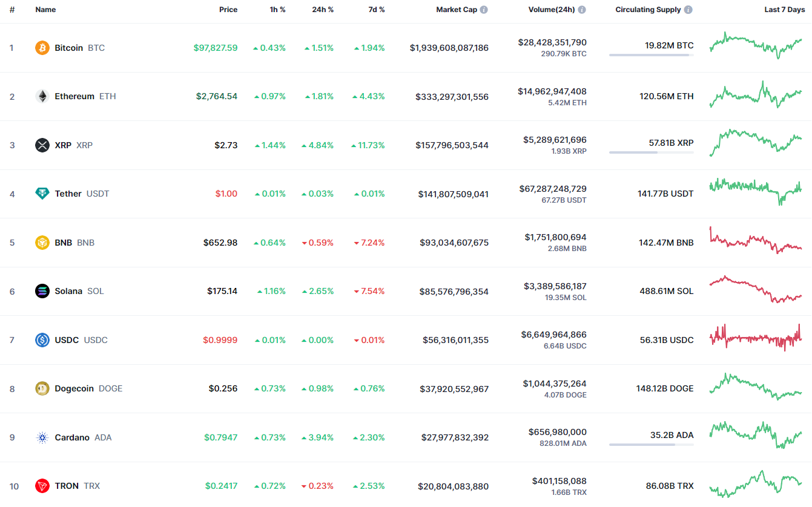This screenshot has height=507, width=812.
Task: Sort by the 24h % column header
Action: click(322, 10)
